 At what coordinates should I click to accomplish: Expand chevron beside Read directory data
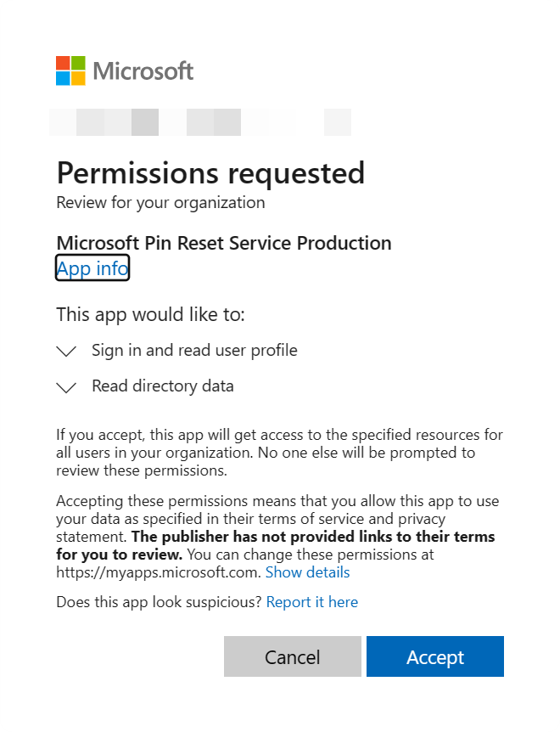pyautogui.click(x=66, y=387)
